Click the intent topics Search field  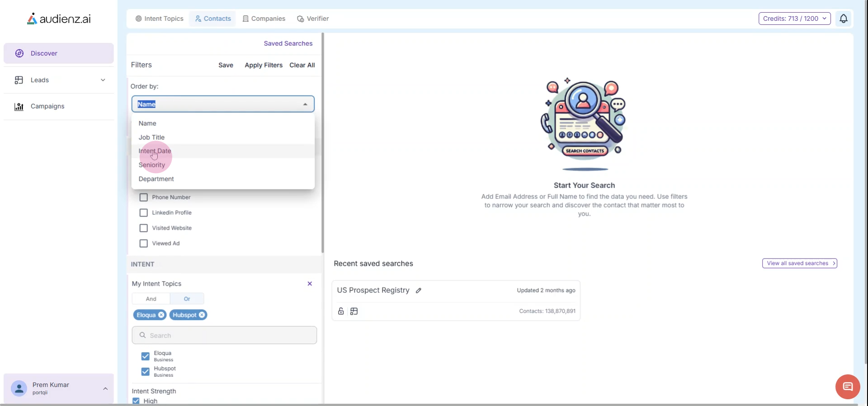[x=224, y=335]
